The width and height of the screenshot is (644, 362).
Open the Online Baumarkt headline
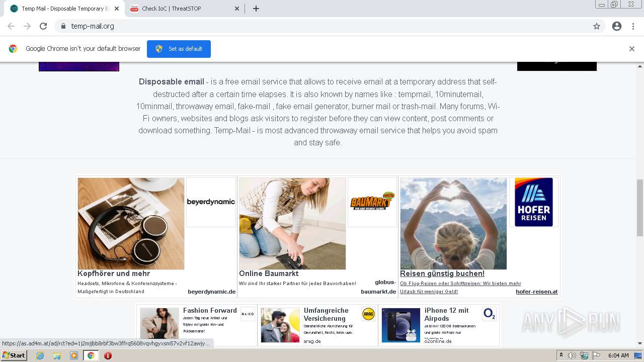tap(269, 274)
